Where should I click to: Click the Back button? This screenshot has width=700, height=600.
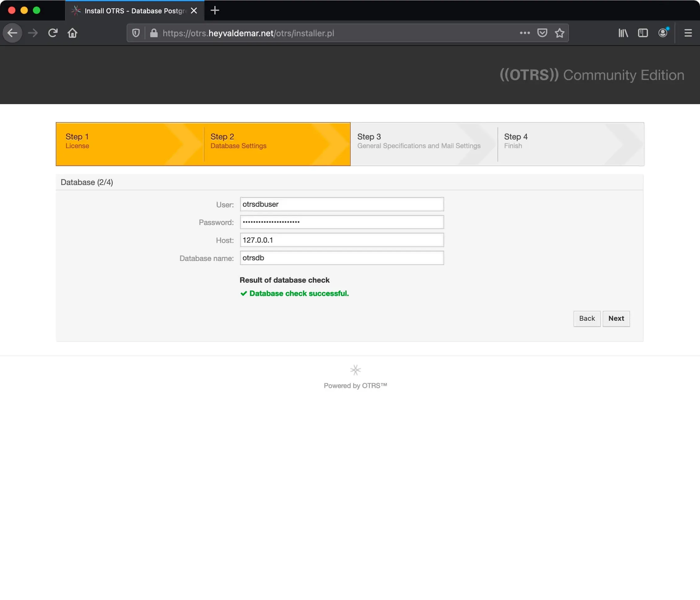(587, 318)
